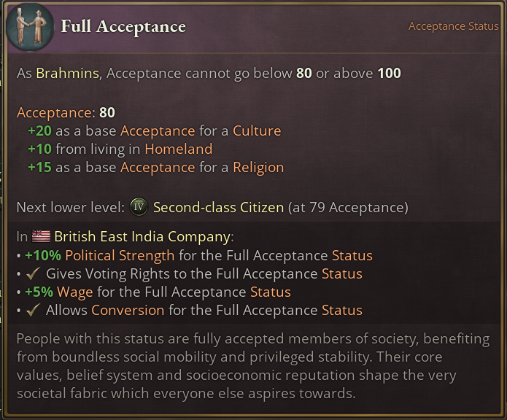Screen dimensions: 507x420
Task: Click the checkmark beside Voting Rights
Action: coord(33,274)
